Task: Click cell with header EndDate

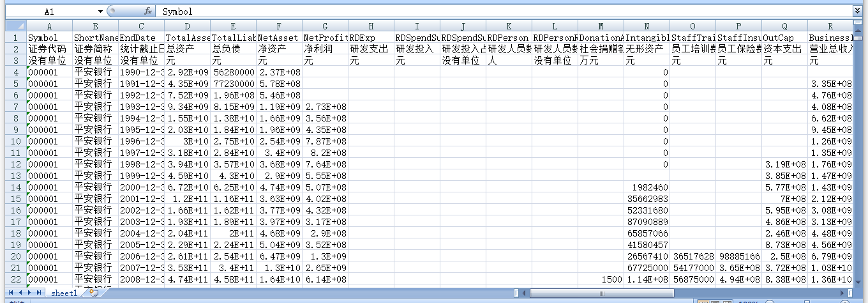Action: [x=141, y=38]
